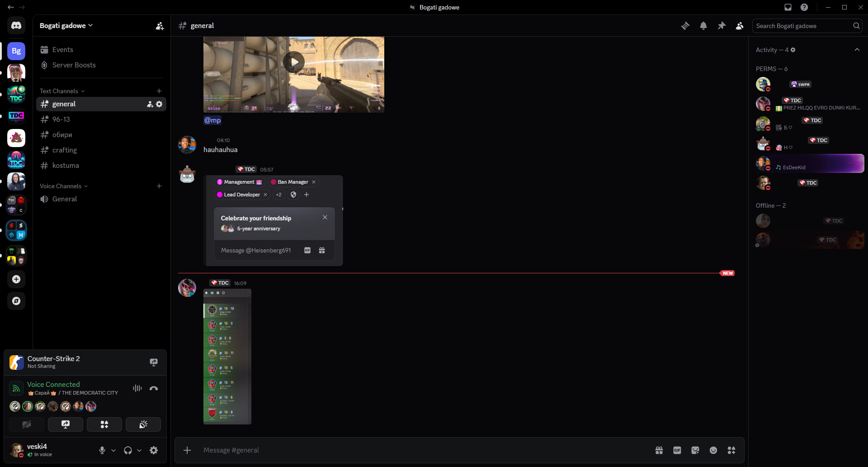Open Apps launcher in chat bar
This screenshot has height=467, width=868.
click(x=731, y=450)
